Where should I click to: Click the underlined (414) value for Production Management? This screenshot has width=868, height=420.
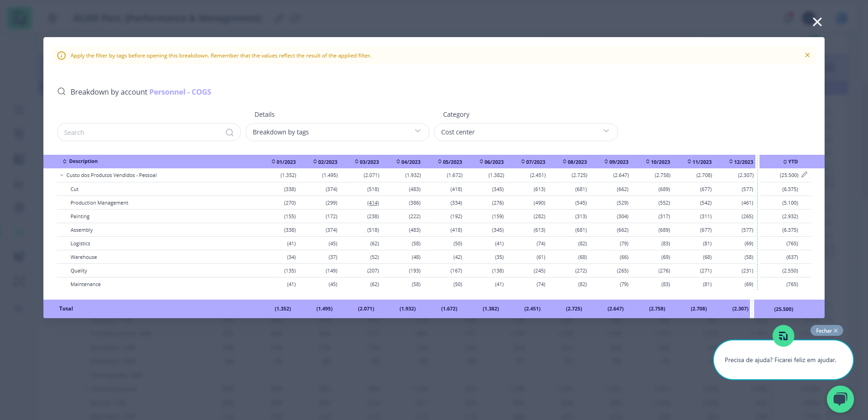(373, 203)
